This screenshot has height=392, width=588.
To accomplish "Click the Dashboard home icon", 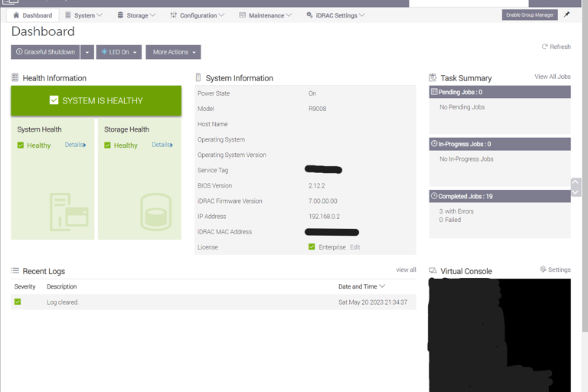I will [x=16, y=15].
